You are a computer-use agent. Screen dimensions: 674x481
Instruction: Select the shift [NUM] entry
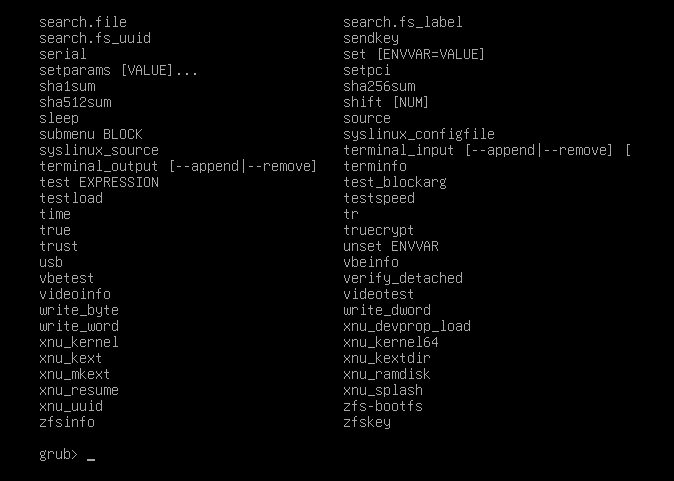(x=386, y=102)
